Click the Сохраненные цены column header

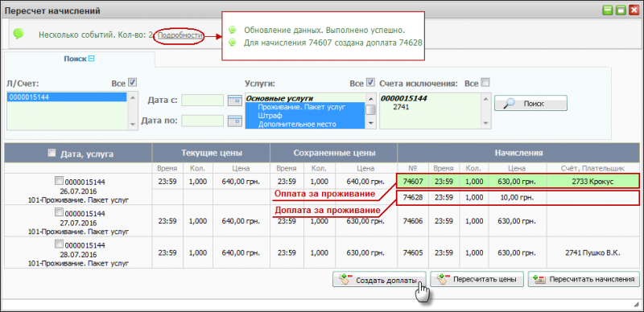point(333,153)
